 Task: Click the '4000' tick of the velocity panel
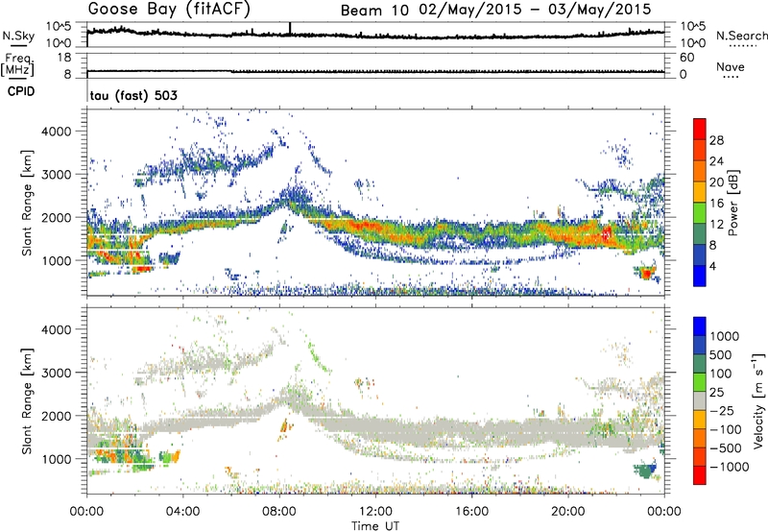[x=57, y=329]
